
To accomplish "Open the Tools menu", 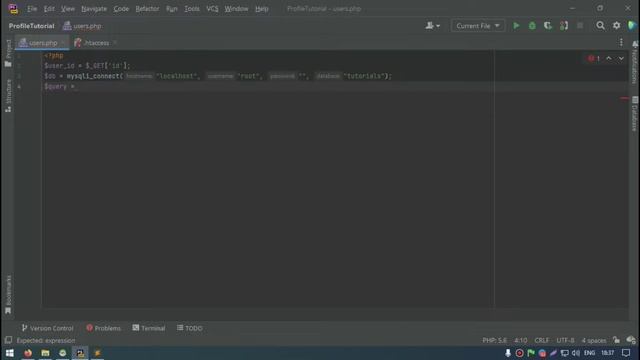I will pos(192,9).
